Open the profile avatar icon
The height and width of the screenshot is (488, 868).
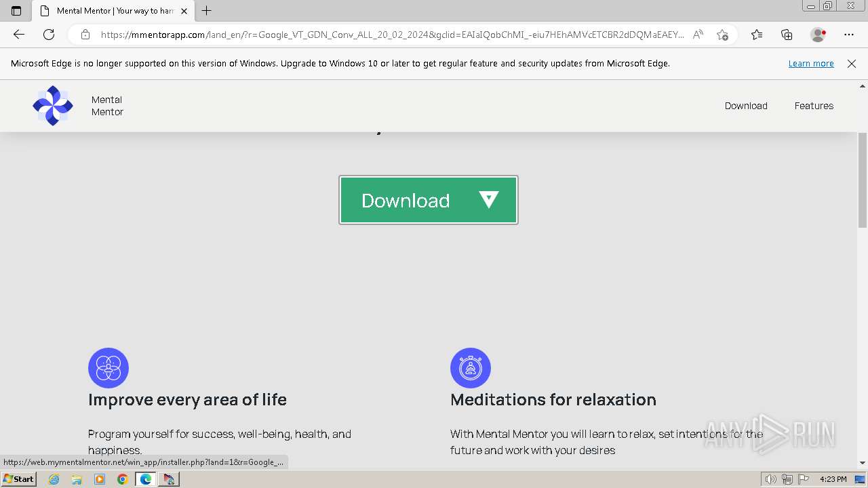(x=818, y=35)
